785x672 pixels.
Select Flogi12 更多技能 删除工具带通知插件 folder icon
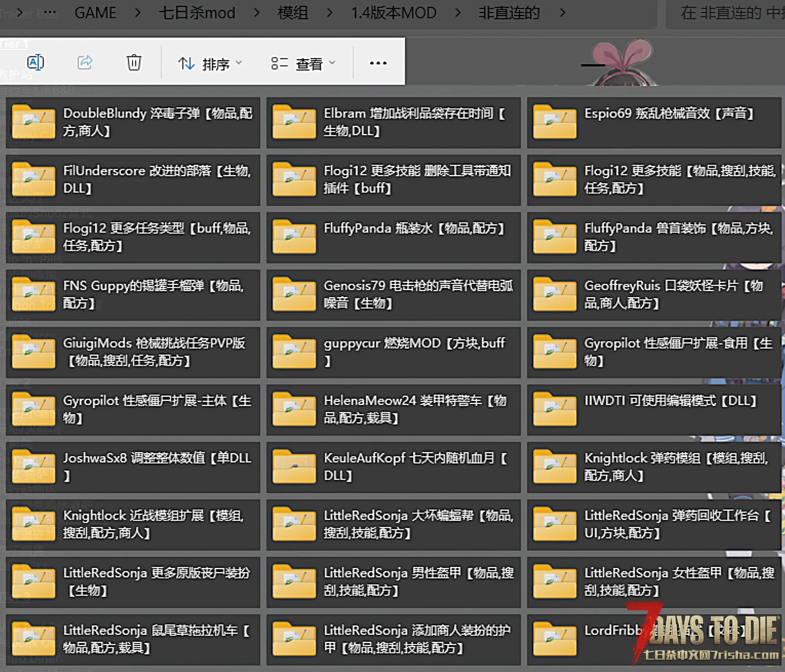click(294, 179)
